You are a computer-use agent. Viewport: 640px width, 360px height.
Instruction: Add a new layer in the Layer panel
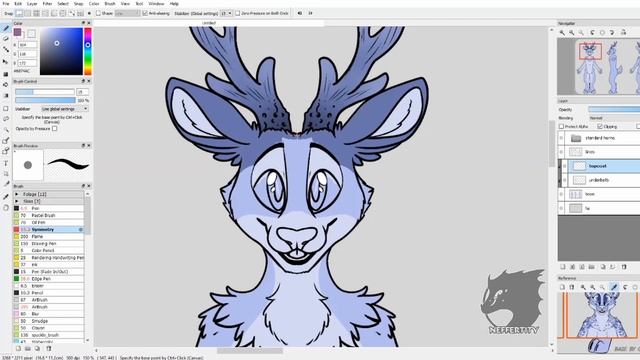563,267
